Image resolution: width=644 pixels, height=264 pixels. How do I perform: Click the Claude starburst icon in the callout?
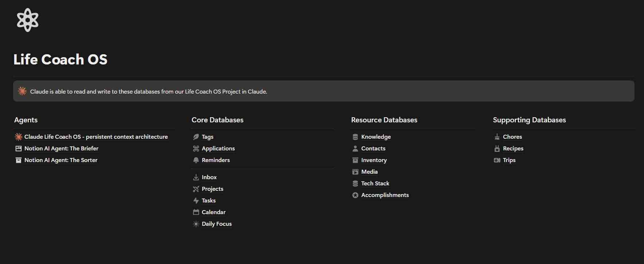[22, 91]
